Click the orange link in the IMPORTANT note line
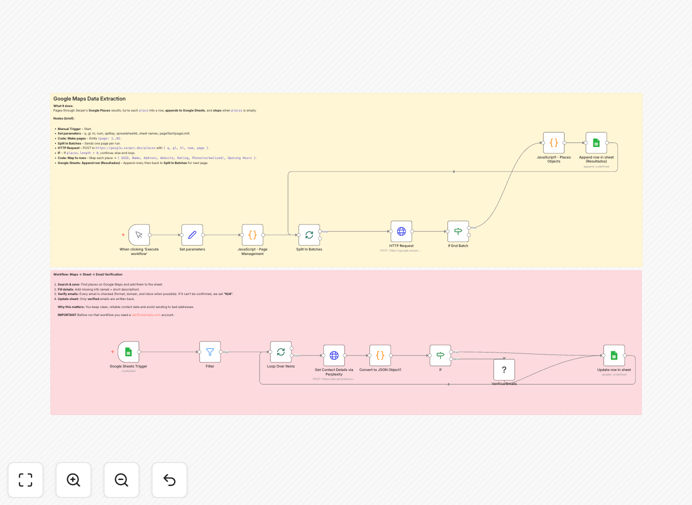Viewport: 692px width, 505px height. pyautogui.click(x=146, y=315)
